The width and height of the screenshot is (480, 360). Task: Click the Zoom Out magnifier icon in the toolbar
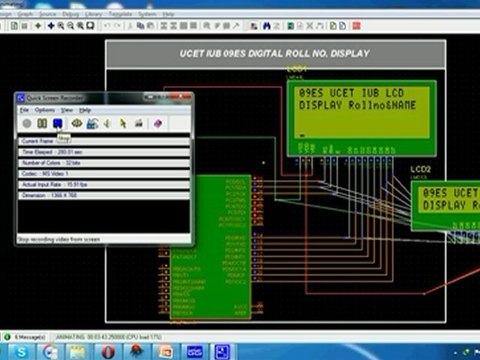(x=71, y=26)
